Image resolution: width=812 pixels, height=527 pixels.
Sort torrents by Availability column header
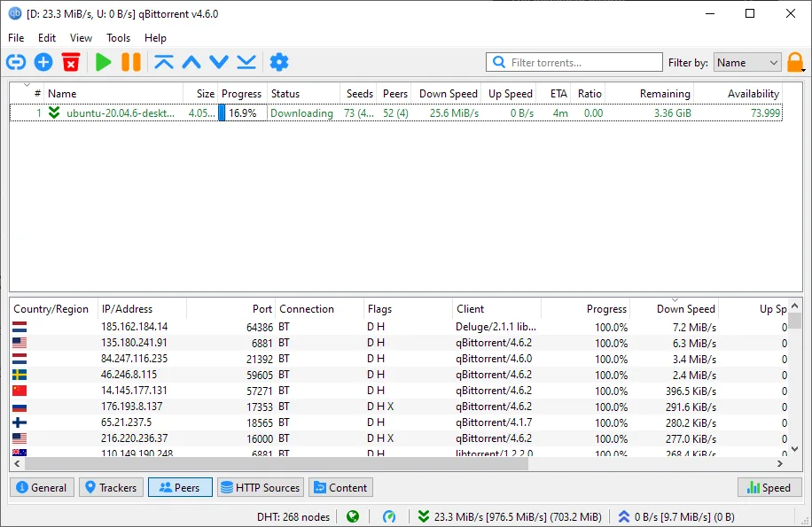[738, 94]
